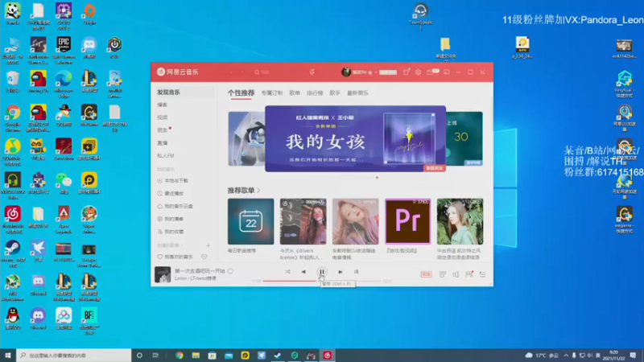Open the daily recommendation calendar 22 card
This screenshot has height=362, width=644.
250,222
